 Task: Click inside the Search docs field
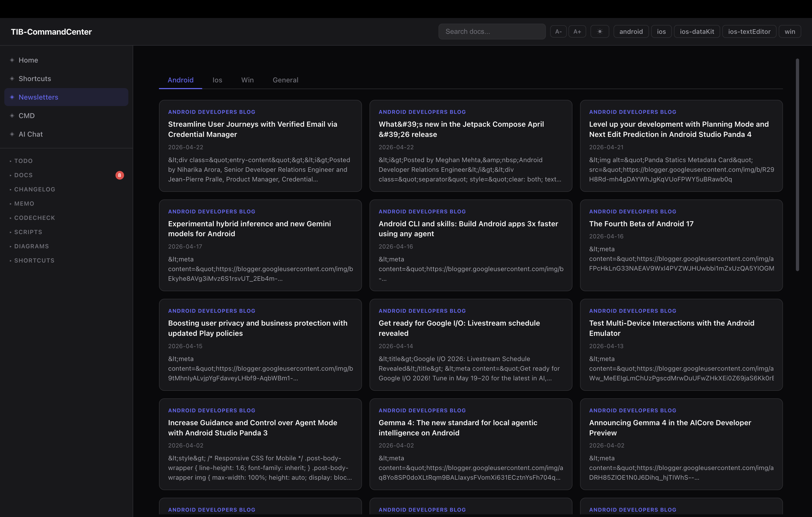[492, 31]
